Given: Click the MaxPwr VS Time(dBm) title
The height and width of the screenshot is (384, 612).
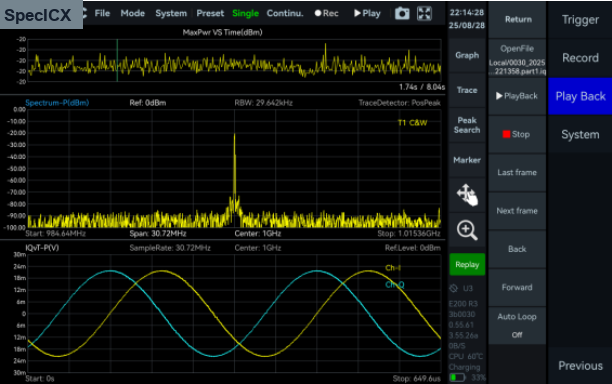Looking at the screenshot, I should point(222,32).
